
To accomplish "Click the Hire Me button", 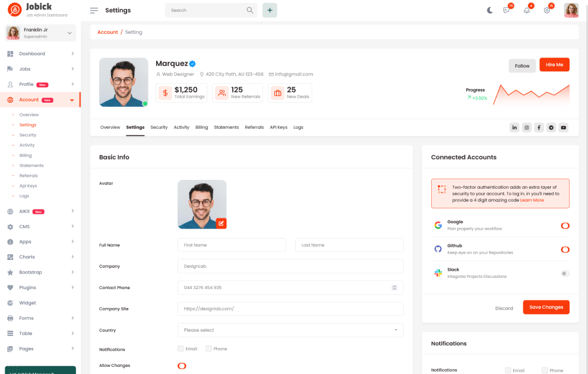I will (x=554, y=65).
